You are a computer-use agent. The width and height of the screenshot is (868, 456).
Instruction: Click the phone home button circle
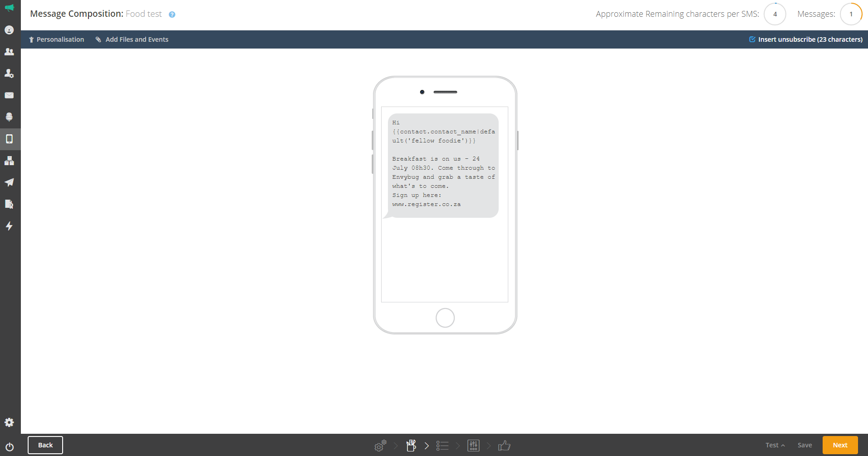coord(445,318)
